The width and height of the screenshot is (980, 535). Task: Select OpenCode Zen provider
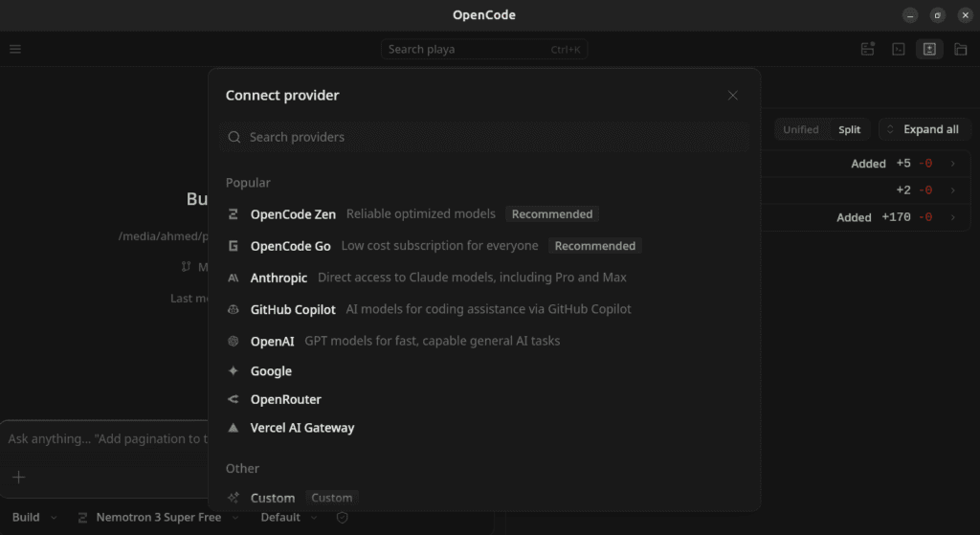coord(484,214)
